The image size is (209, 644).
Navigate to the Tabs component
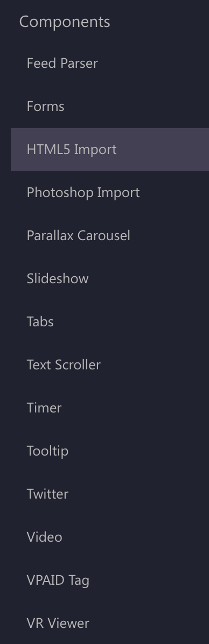[110, 322]
